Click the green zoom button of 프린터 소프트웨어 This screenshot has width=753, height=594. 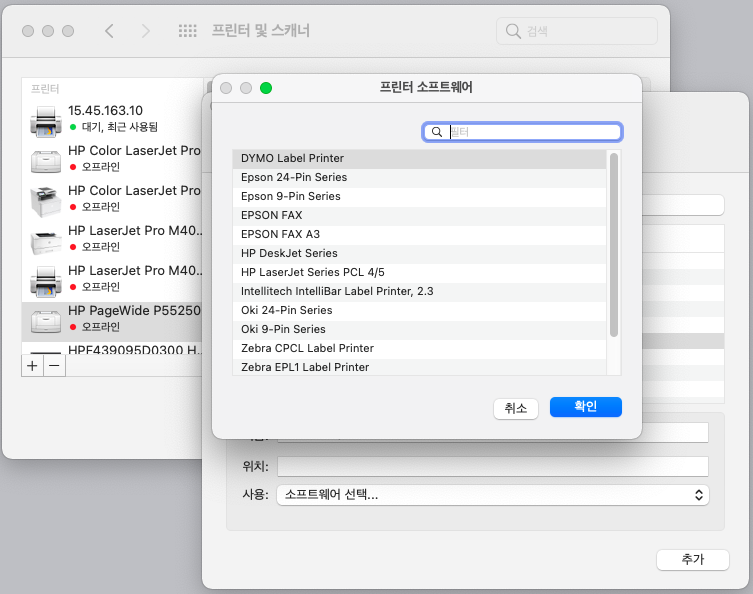(x=266, y=88)
